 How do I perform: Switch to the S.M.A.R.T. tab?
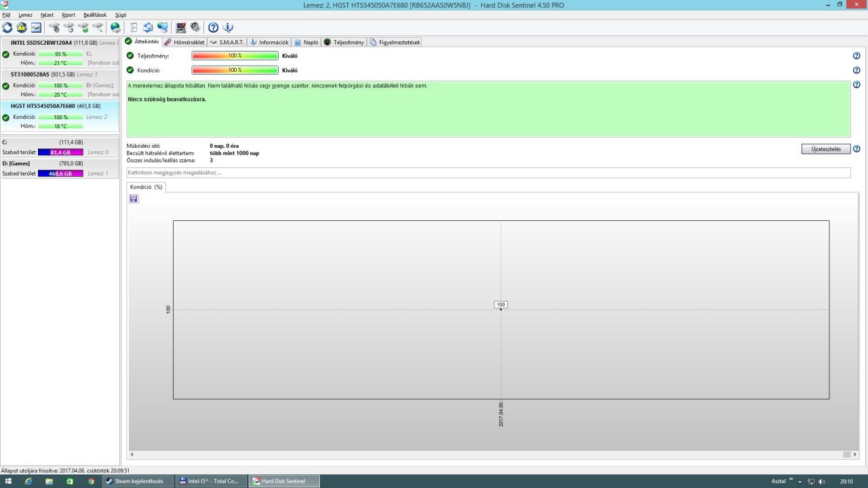(x=226, y=42)
